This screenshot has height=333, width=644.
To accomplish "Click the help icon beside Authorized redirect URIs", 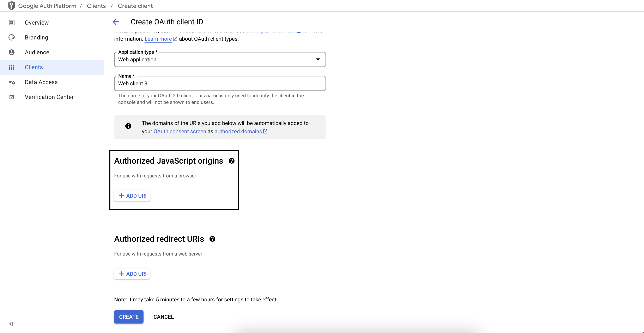I will [x=213, y=239].
